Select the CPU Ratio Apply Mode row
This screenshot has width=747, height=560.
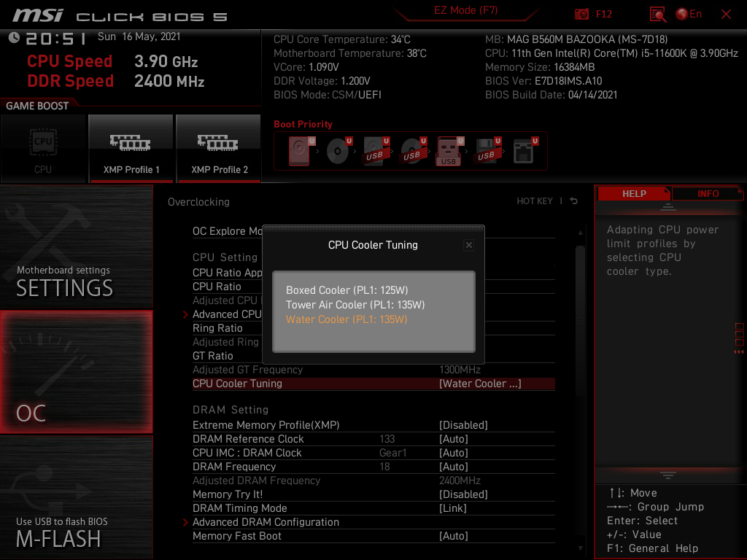point(228,273)
